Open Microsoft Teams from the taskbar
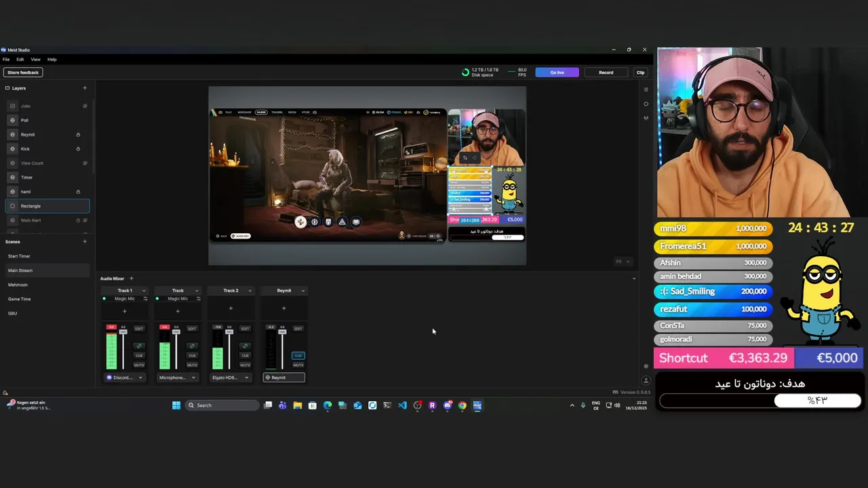The height and width of the screenshot is (488, 868). click(282, 405)
